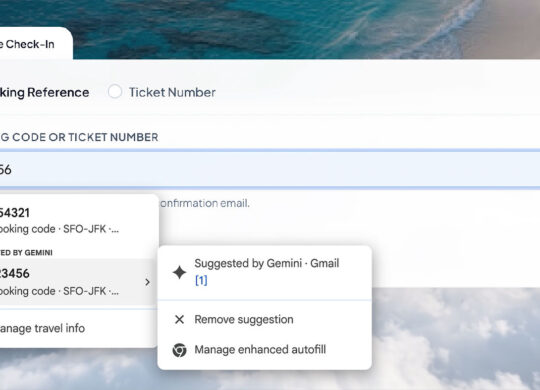The width and height of the screenshot is (540, 390).
Task: Expand submenu chevron on the 23456 suggestion
Action: point(147,282)
